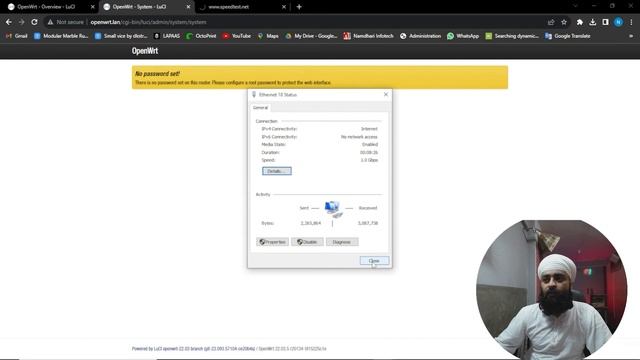Image resolution: width=640 pixels, height=360 pixels.
Task: Click the Properties button
Action: point(273,242)
